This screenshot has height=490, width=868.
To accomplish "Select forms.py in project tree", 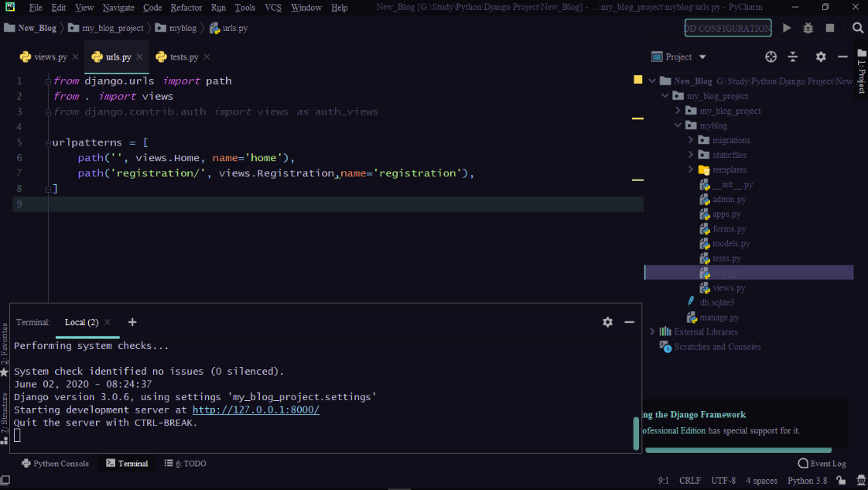I will [729, 228].
